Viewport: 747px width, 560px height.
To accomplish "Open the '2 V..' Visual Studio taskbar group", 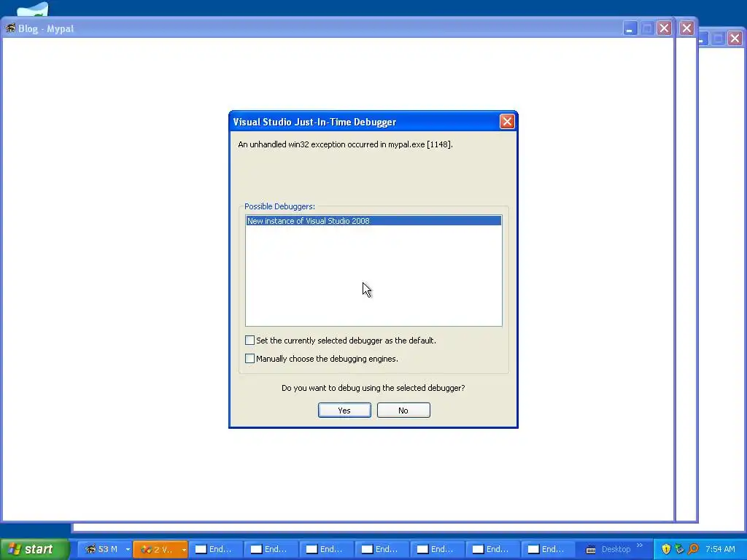I will pos(156,549).
